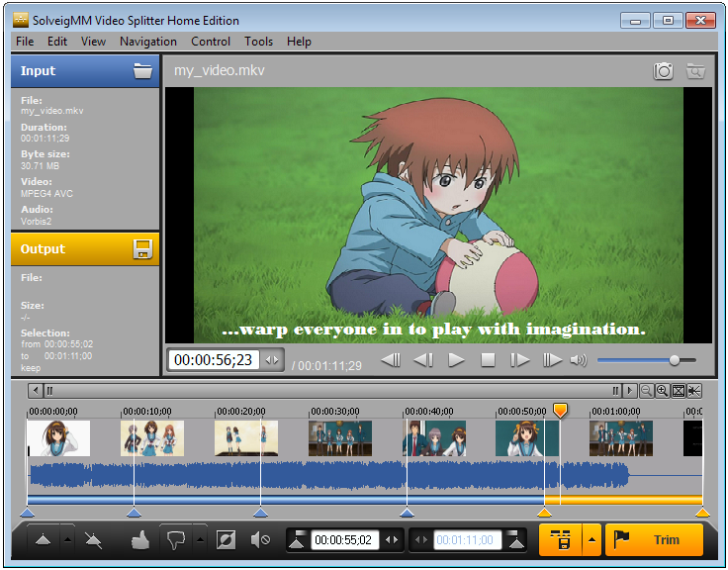The width and height of the screenshot is (728, 570).
Task: Expand the add marker dropdown arrow
Action: click(x=68, y=539)
